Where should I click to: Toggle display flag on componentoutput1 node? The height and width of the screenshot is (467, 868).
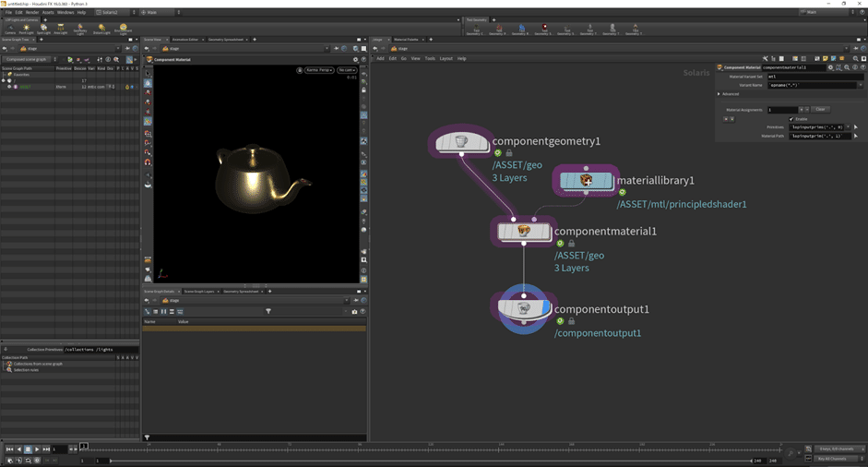pos(547,308)
